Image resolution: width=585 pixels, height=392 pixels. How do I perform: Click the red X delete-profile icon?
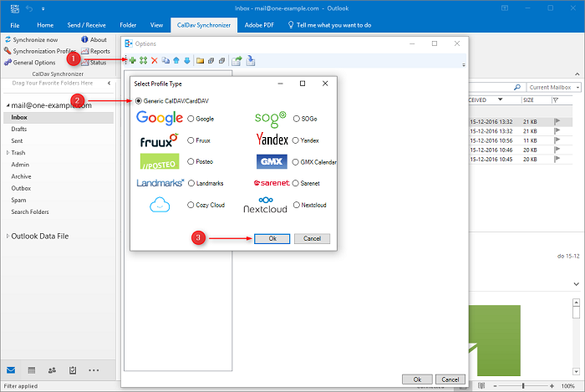[x=154, y=61]
